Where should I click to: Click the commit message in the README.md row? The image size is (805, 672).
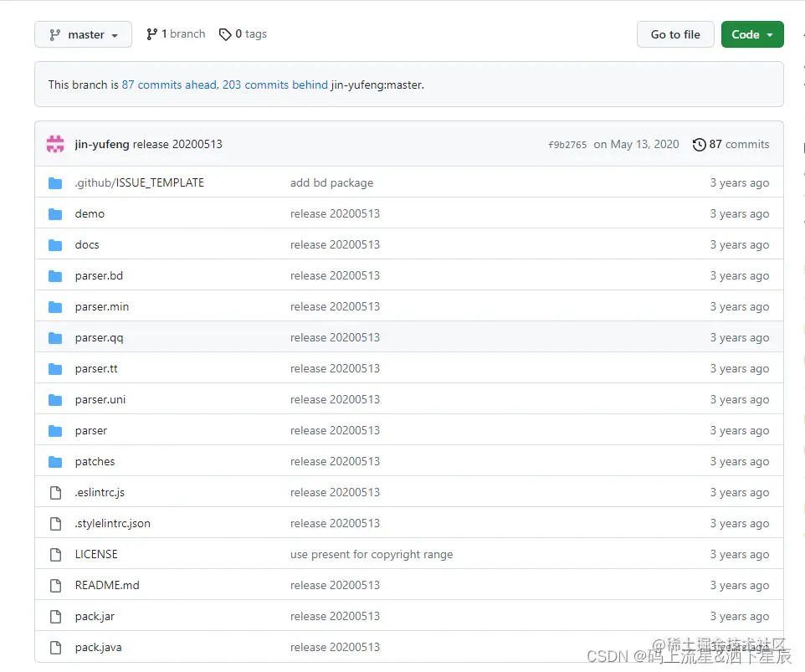tap(336, 585)
